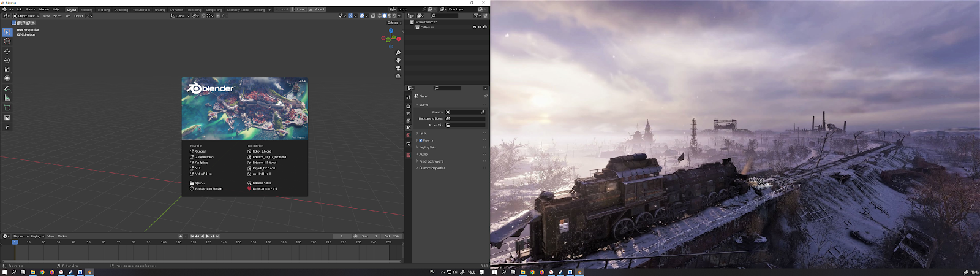The width and height of the screenshot is (980, 276).
Task: Click the properties panel search field
Action: pyautogui.click(x=447, y=88)
